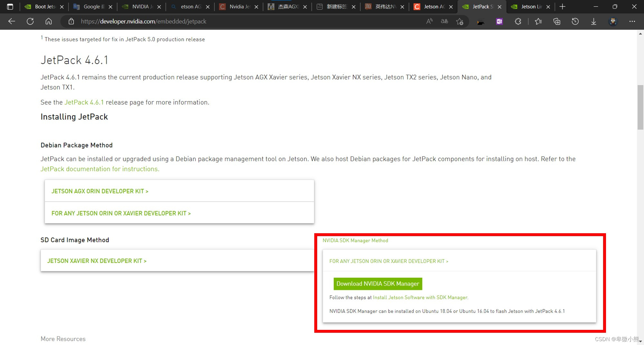Click the black extension icon in toolbar

(x=481, y=22)
